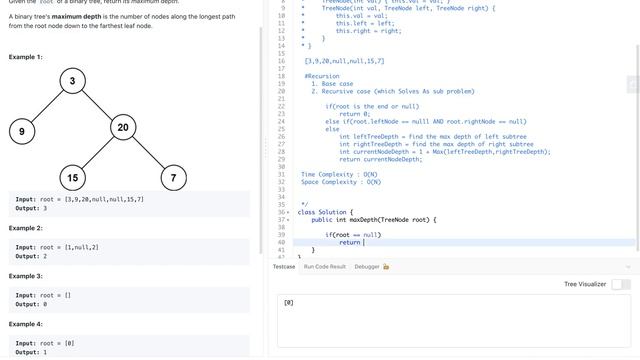Click the 'Tree Visualizer' label
The height and width of the screenshot is (360, 640).
(585, 284)
